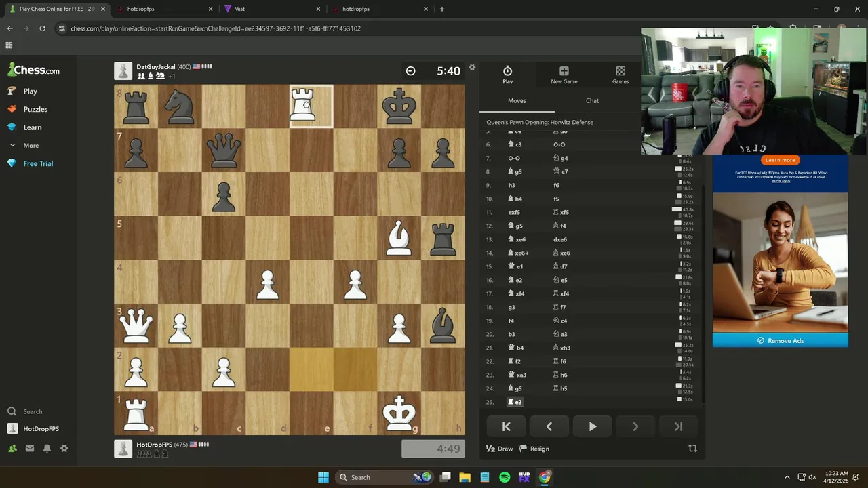Click the taskbar Search box

[383, 477]
